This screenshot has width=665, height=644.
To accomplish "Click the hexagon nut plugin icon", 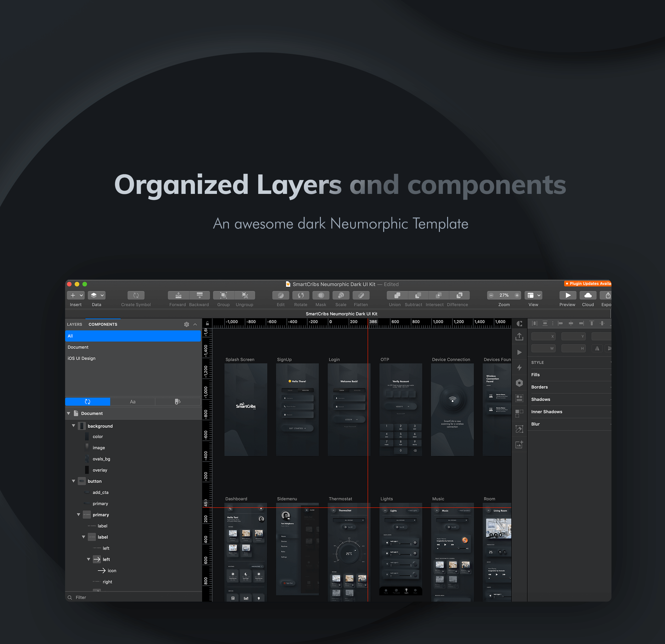I will [x=519, y=383].
